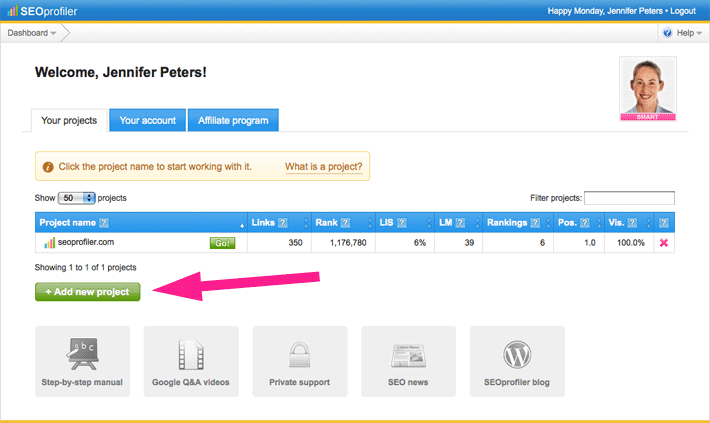The image size is (710, 423).
Task: Open the SEOprofiler blog WordPress tile
Action: (517, 361)
